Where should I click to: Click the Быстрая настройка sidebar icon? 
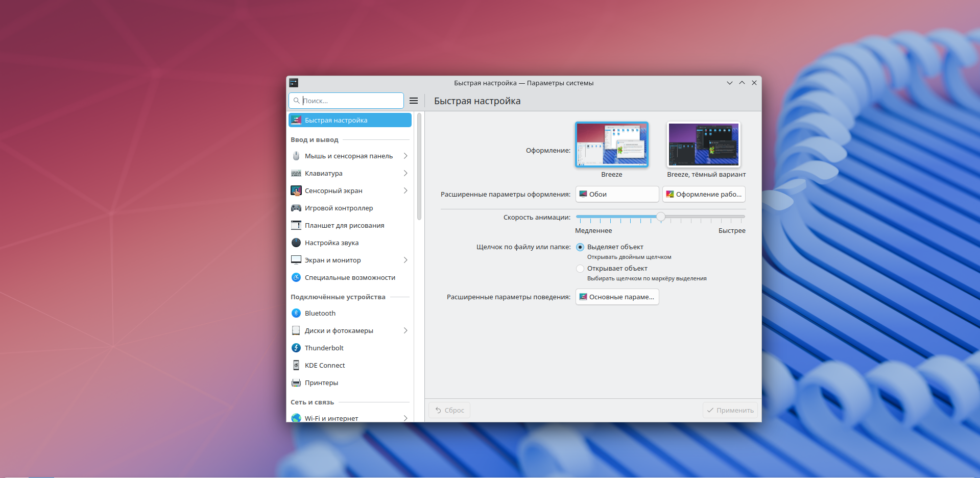296,120
